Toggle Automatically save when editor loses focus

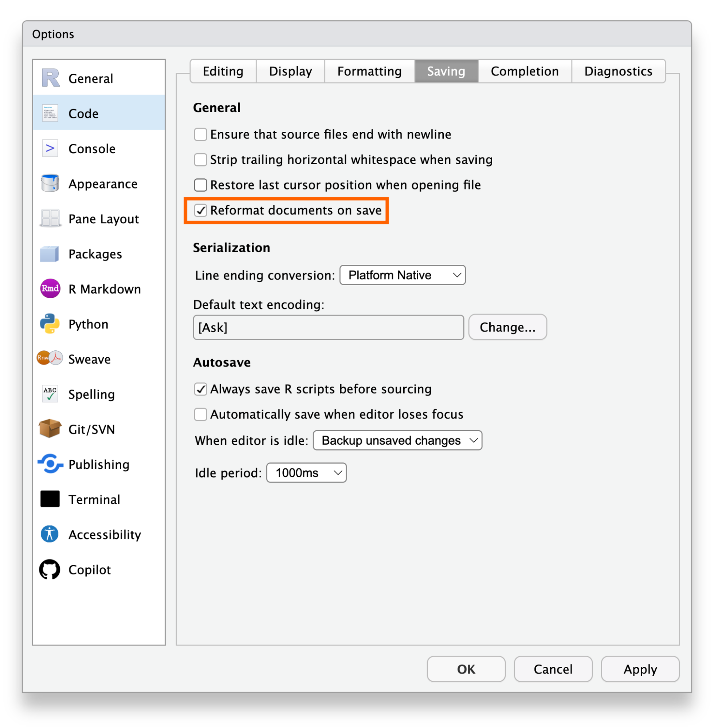coord(201,414)
